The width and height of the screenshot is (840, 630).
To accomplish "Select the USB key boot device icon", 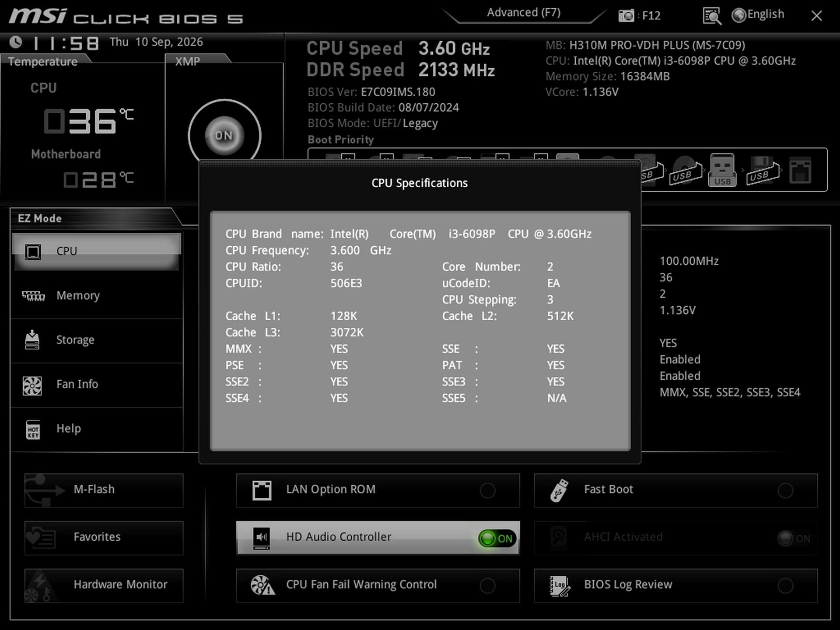I will click(722, 170).
